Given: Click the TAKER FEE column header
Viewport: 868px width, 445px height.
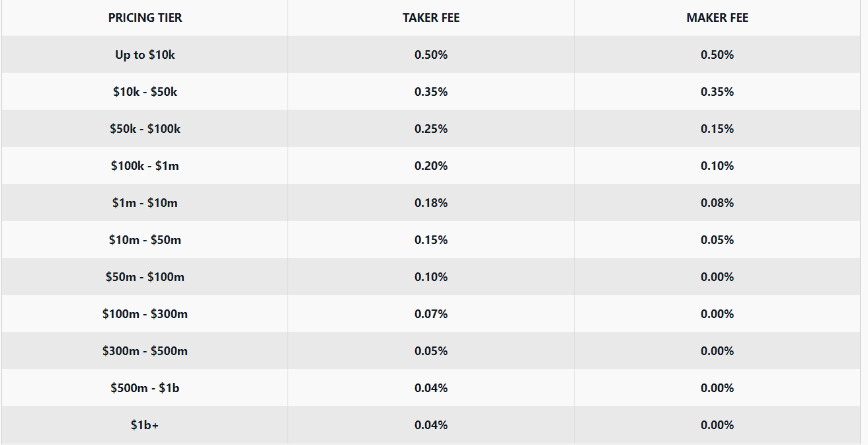Looking at the screenshot, I should pos(431,18).
